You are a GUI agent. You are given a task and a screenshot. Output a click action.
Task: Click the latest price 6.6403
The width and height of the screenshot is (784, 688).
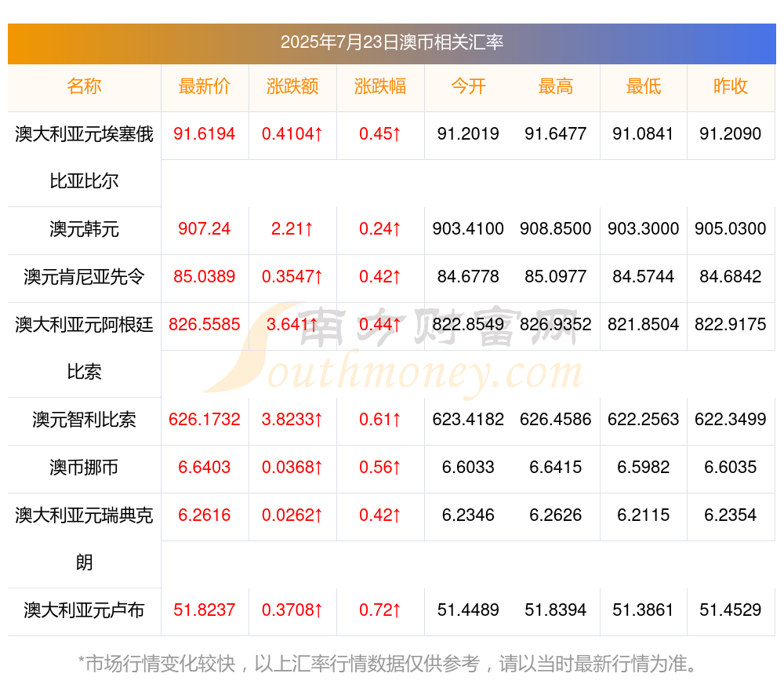pos(205,468)
